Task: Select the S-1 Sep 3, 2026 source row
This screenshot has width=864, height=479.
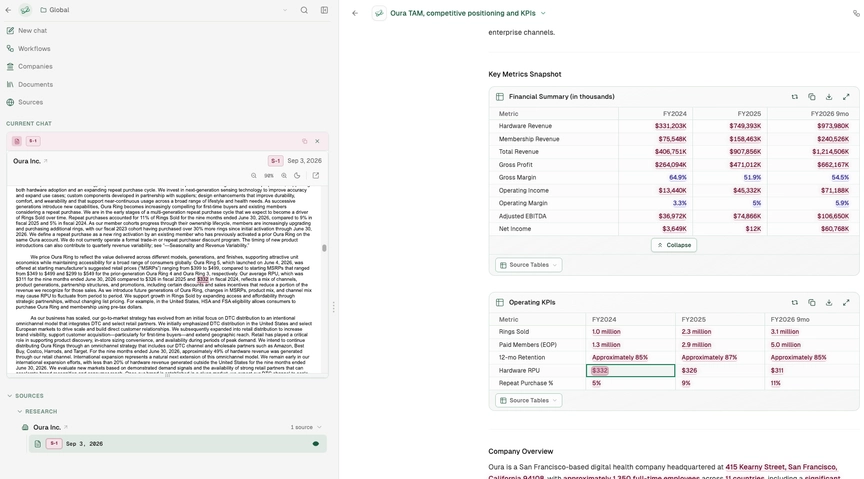Action: (177, 444)
